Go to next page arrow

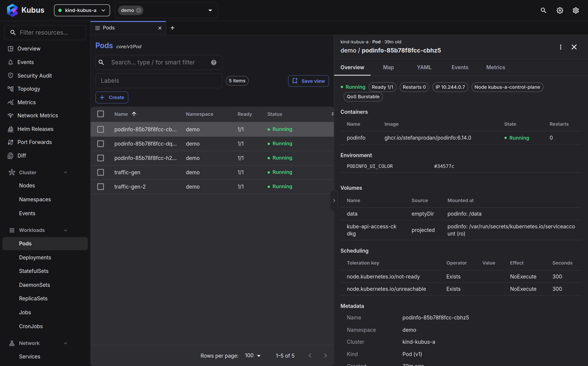325,356
